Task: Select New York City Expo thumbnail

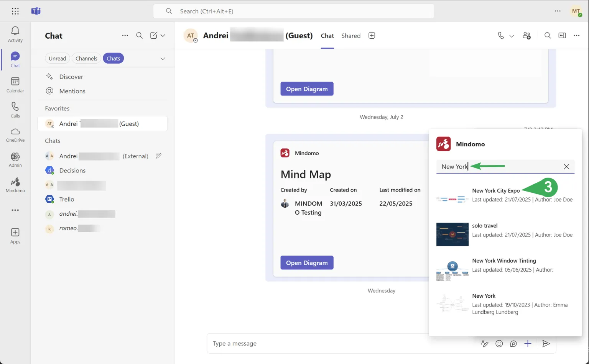Action: click(x=452, y=199)
